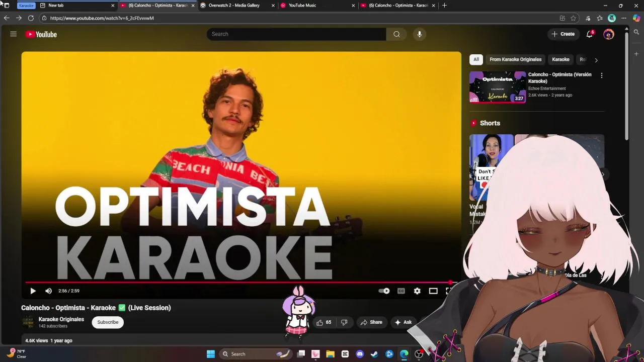Click the Windows taskbar Search box
644x362 pixels.
(x=256, y=354)
